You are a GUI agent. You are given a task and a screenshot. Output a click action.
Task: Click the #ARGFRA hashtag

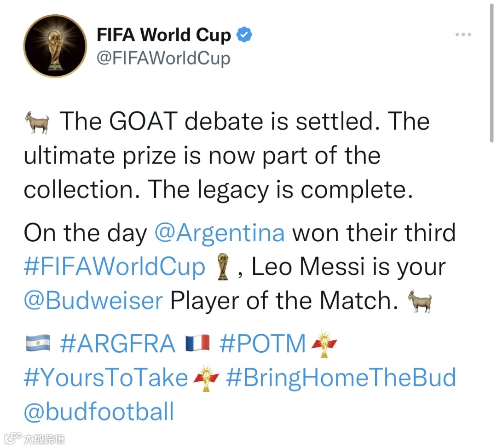click(x=118, y=343)
